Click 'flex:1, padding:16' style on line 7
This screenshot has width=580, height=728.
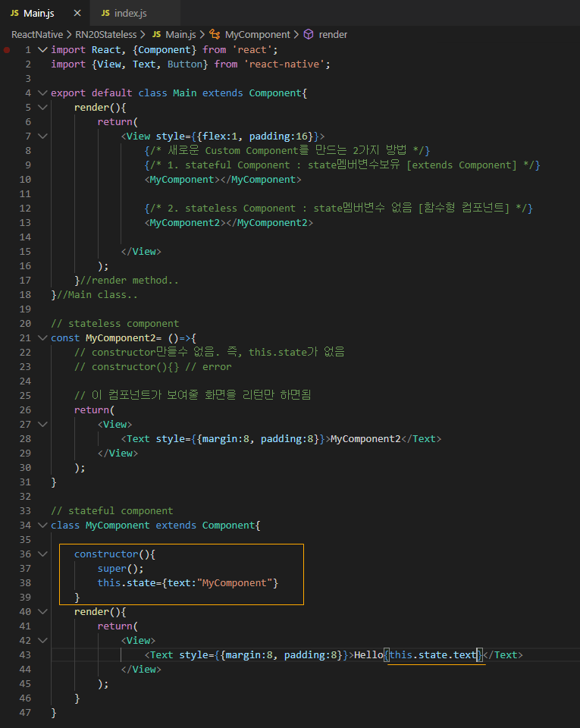click(x=256, y=136)
